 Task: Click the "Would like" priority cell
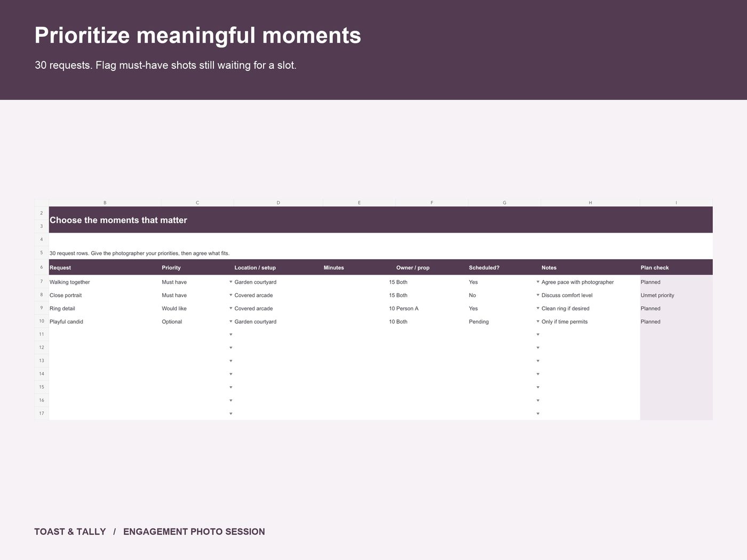[197, 308]
